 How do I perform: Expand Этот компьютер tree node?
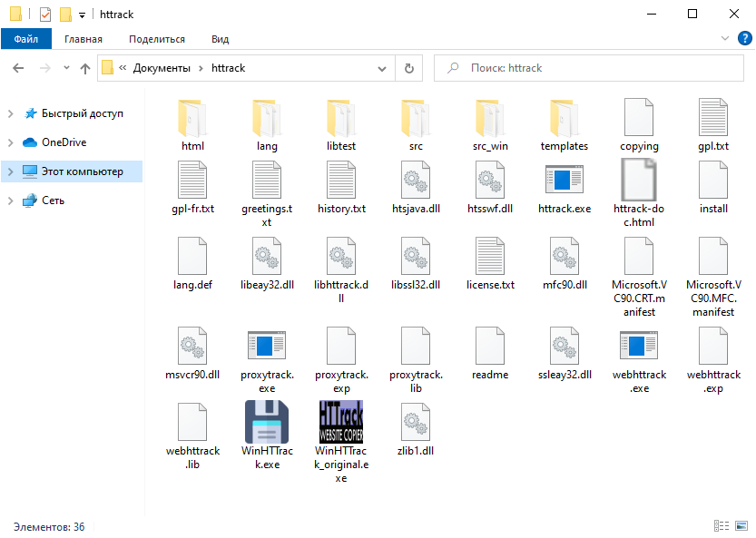tap(11, 171)
